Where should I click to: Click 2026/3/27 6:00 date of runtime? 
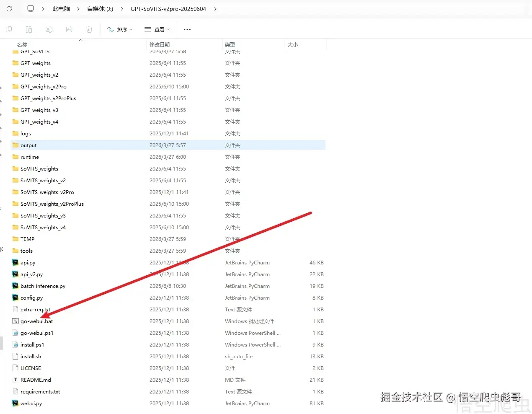pyautogui.click(x=168, y=157)
